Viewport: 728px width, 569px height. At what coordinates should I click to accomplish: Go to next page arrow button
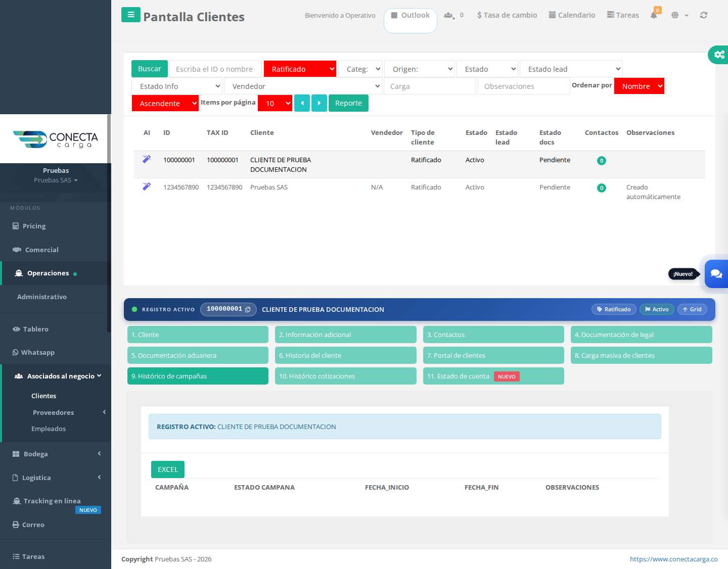(x=319, y=103)
